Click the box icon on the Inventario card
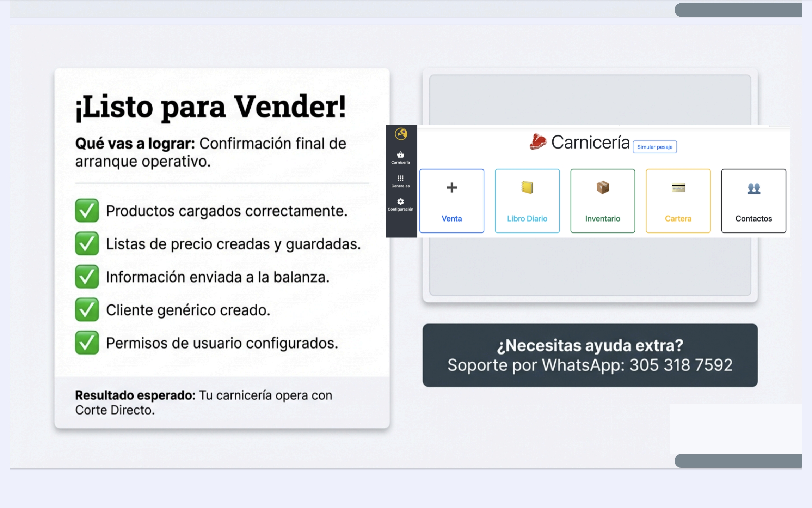Image resolution: width=812 pixels, height=508 pixels. (x=603, y=187)
